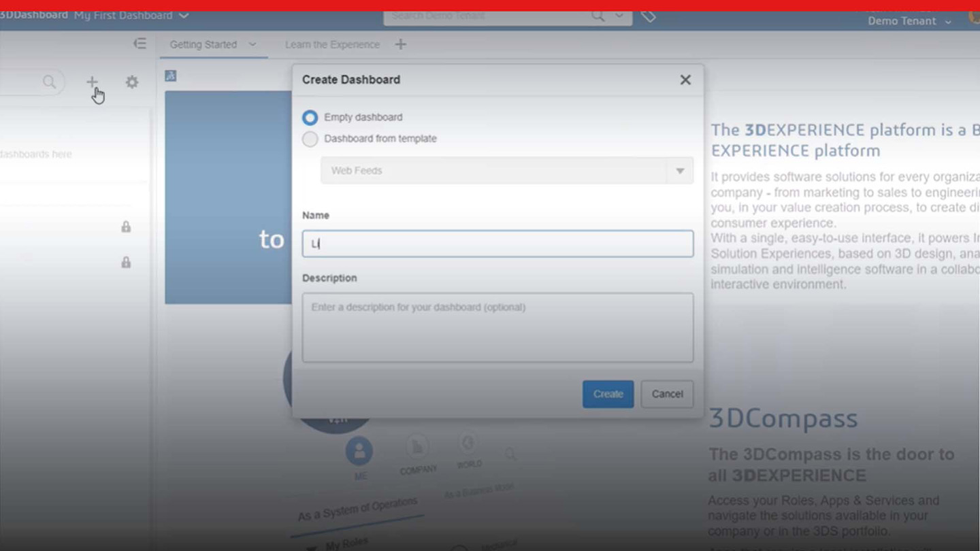Screen dimensions: 980x551
Task: Expand the My First Dashboard title dropdown
Action: pyautogui.click(x=184, y=16)
